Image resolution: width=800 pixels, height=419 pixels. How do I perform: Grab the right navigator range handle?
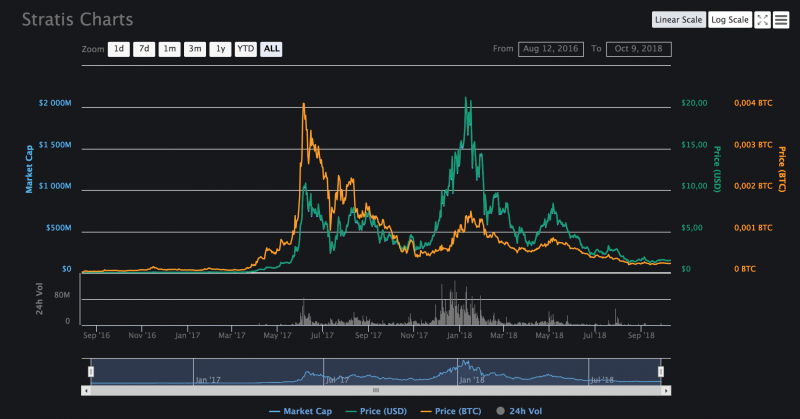coord(661,372)
